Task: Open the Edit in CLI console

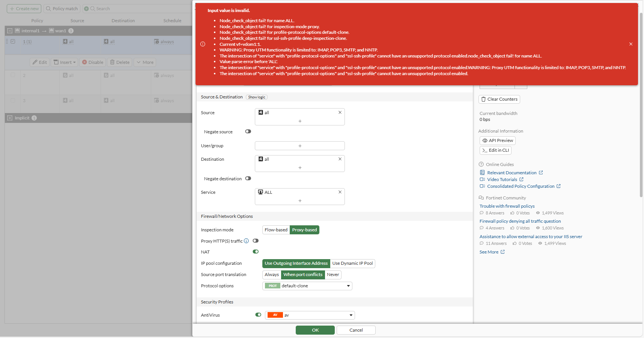Action: point(495,150)
